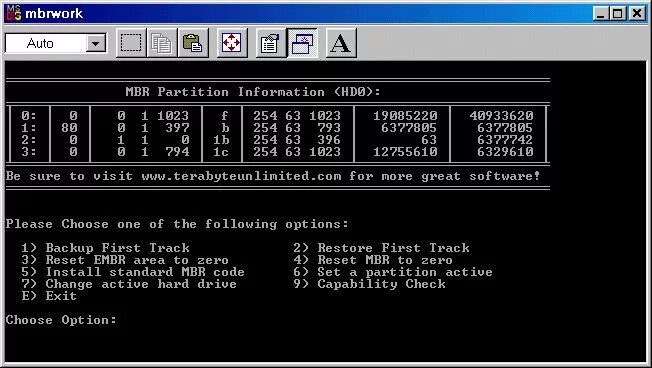Click option '9) Capability Check'

coord(370,284)
